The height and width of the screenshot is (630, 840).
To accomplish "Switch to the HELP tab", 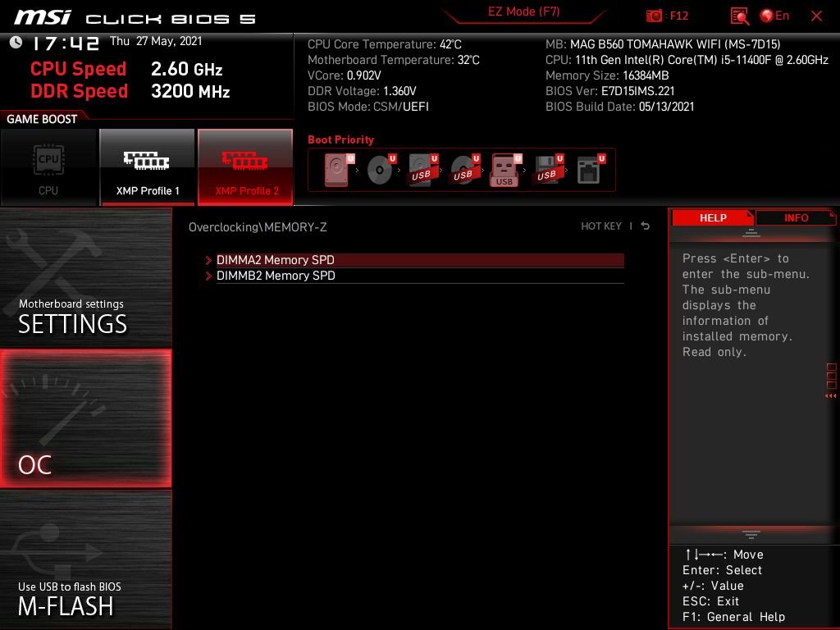I will 713,217.
